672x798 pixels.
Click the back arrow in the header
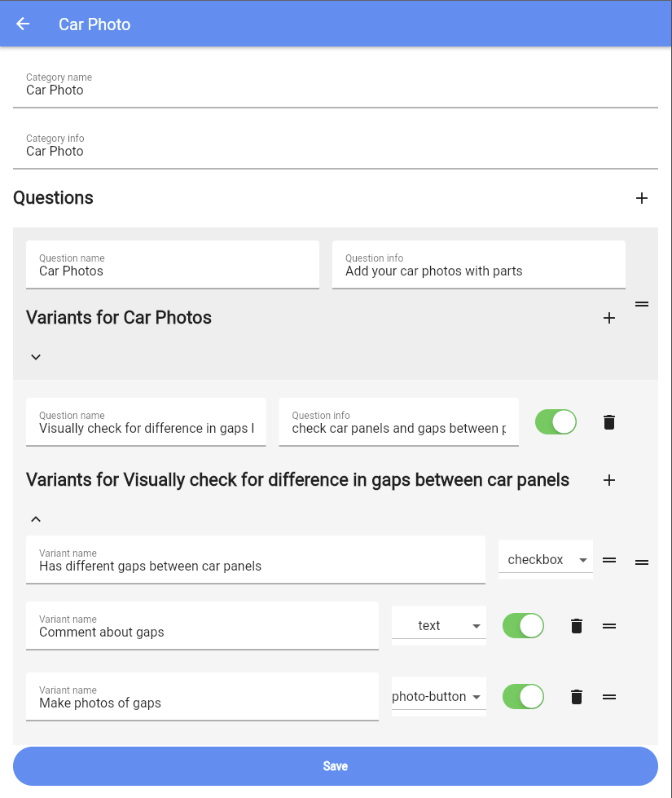point(22,24)
